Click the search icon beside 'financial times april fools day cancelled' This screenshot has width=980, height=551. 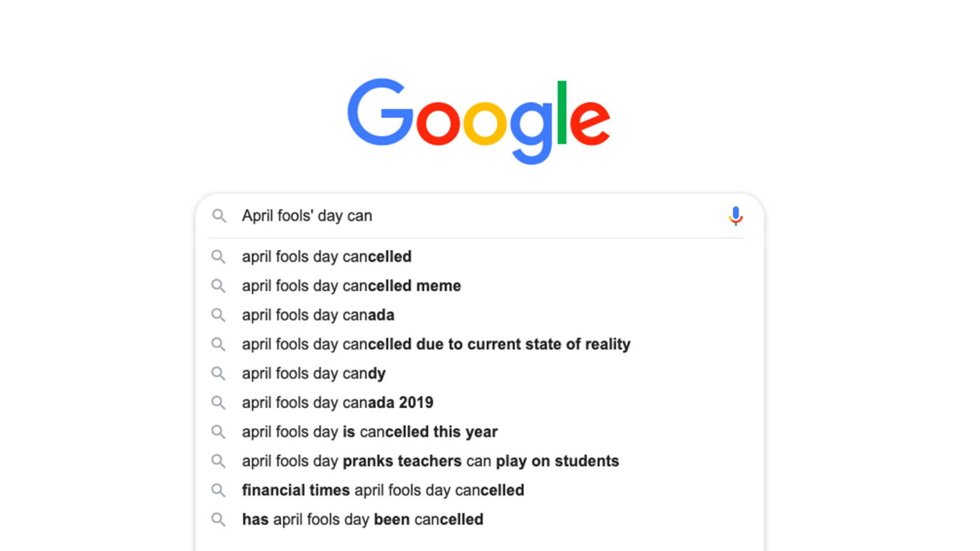219,490
